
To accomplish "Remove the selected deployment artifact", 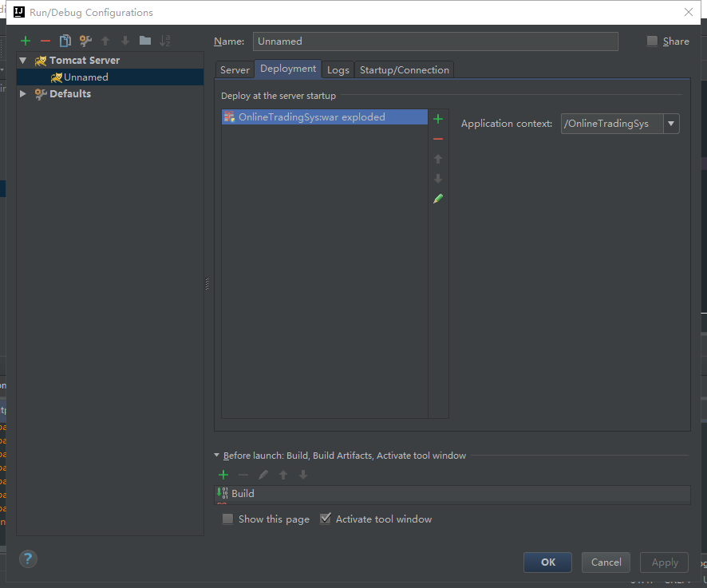I will tap(437, 139).
